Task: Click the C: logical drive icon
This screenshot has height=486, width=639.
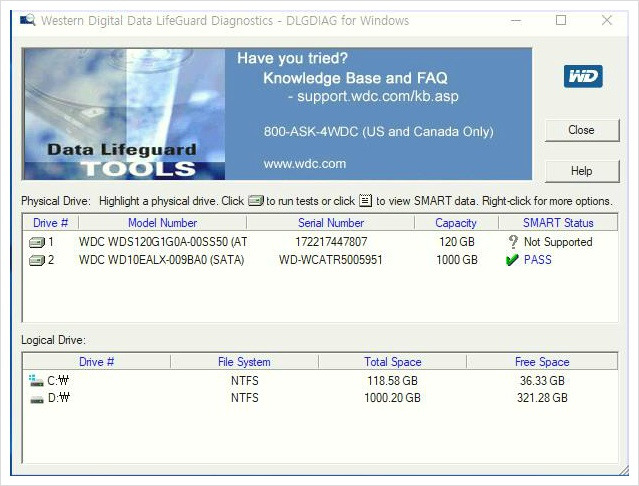Action: [36, 380]
